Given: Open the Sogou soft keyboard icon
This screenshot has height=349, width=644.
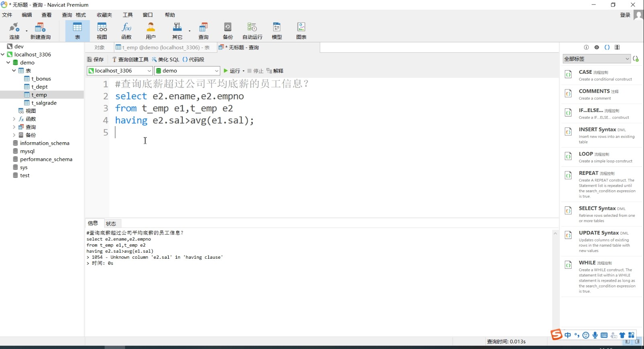Looking at the screenshot, I should [x=604, y=335].
